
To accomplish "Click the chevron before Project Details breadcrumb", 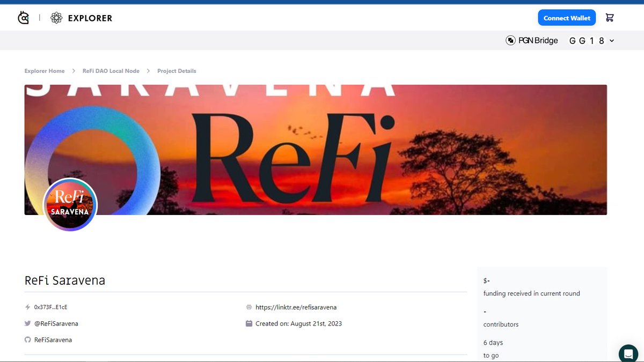I will pos(149,71).
